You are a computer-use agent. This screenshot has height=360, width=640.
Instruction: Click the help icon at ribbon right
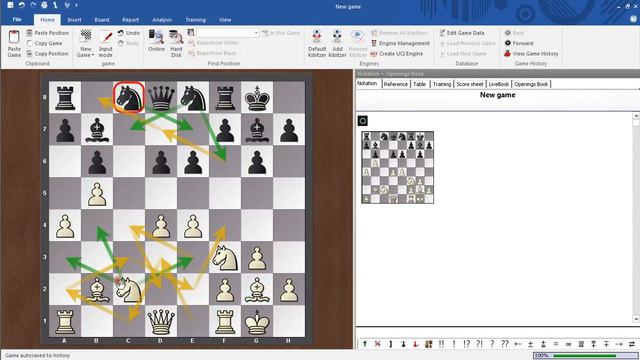[633, 19]
